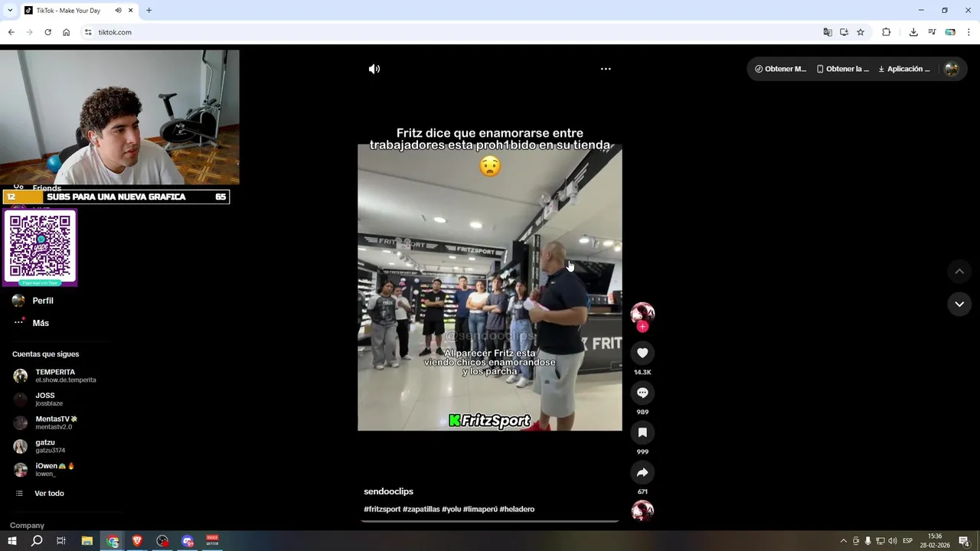Open the taskbar clock and calendar
Viewport: 980px width, 551px height.
tap(935, 541)
